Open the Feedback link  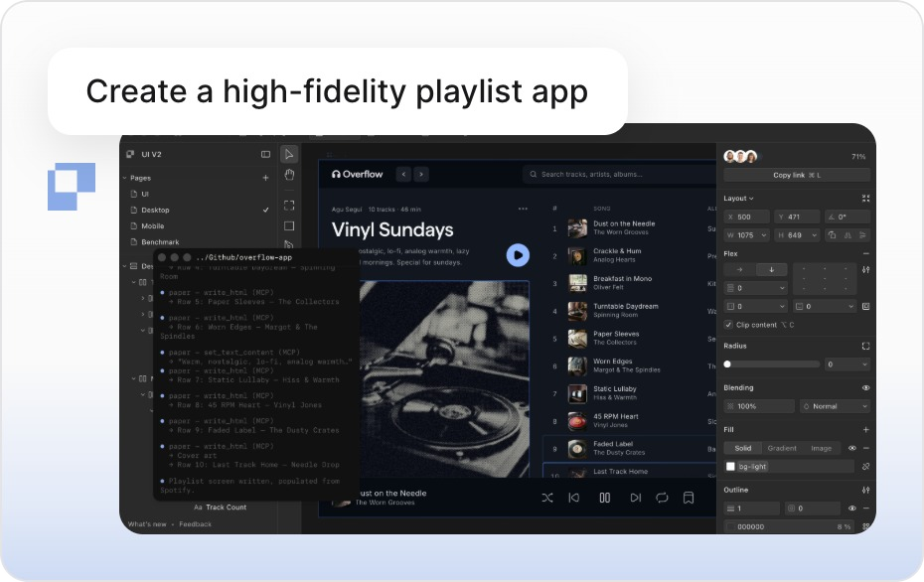click(195, 523)
